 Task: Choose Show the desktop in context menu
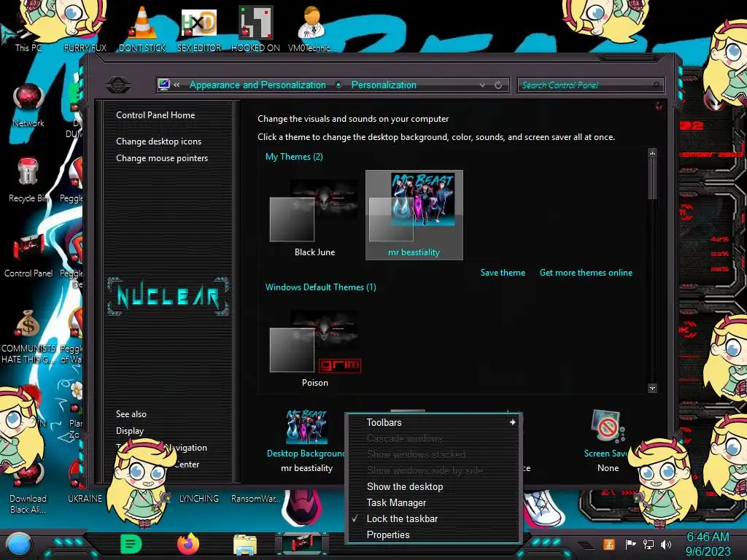[x=404, y=486]
